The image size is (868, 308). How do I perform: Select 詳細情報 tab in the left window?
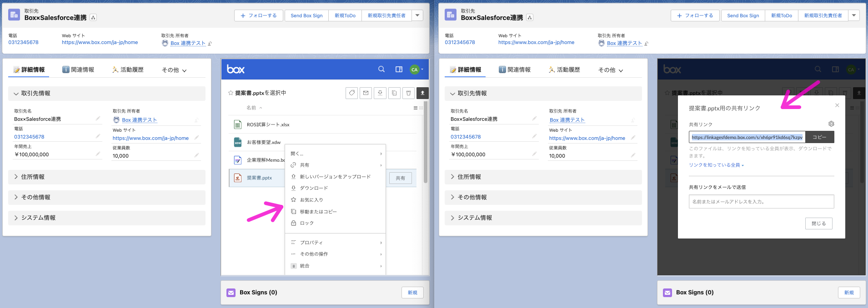[29, 70]
